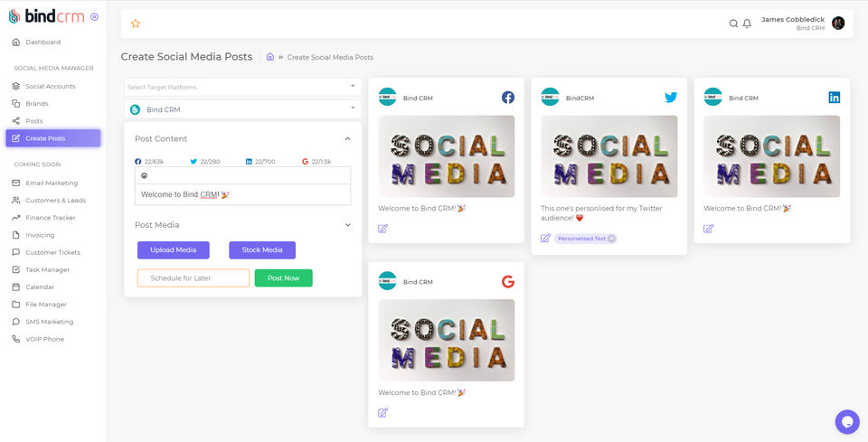The width and height of the screenshot is (868, 442).
Task: Collapse the Post Content section
Action: (x=347, y=139)
